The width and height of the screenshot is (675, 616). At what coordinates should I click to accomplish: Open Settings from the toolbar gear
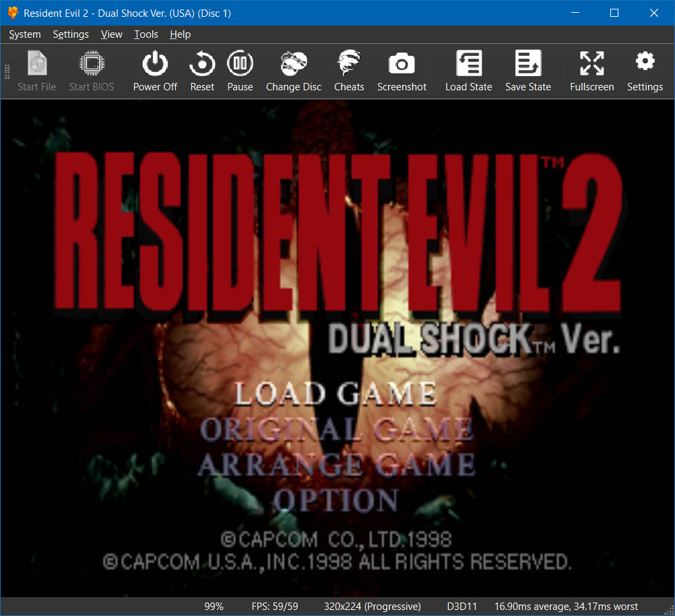tap(645, 71)
